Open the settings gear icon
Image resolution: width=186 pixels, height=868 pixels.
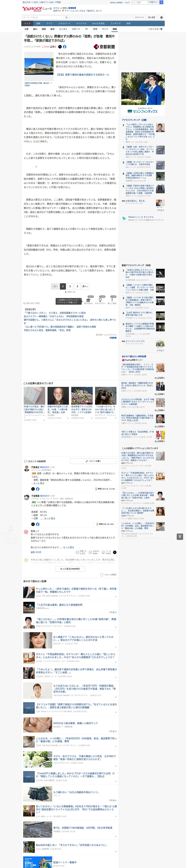coord(161,18)
